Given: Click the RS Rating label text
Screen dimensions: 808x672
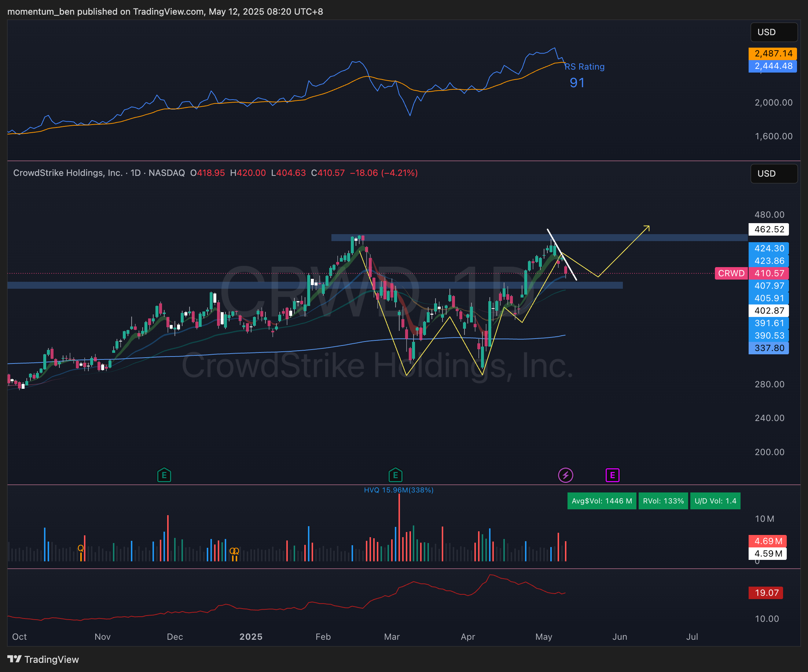Looking at the screenshot, I should tap(584, 67).
